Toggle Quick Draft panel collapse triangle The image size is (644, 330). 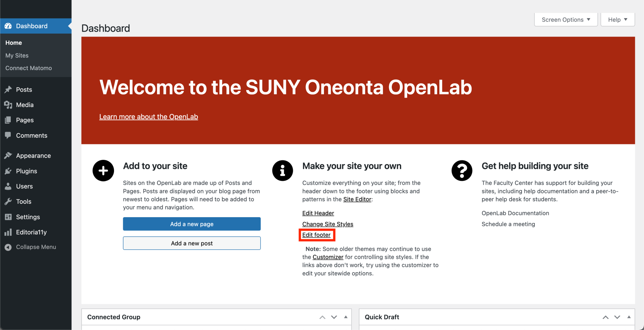(629, 317)
